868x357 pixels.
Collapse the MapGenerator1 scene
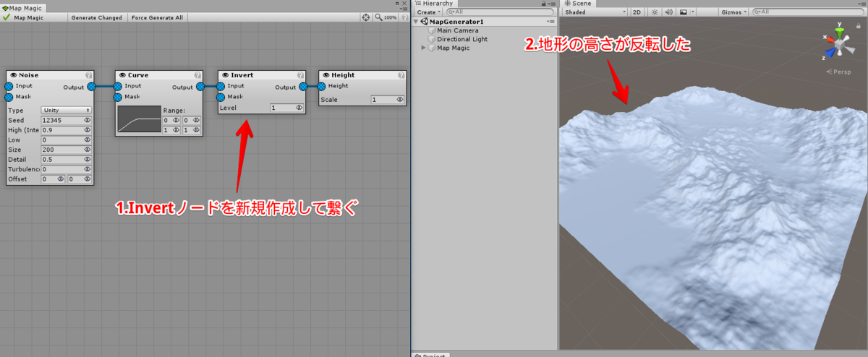(417, 22)
